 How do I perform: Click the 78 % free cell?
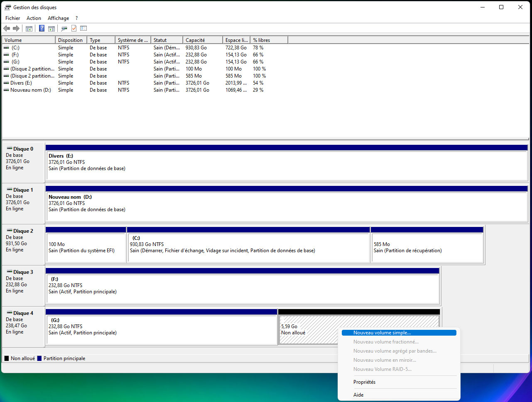coord(258,48)
